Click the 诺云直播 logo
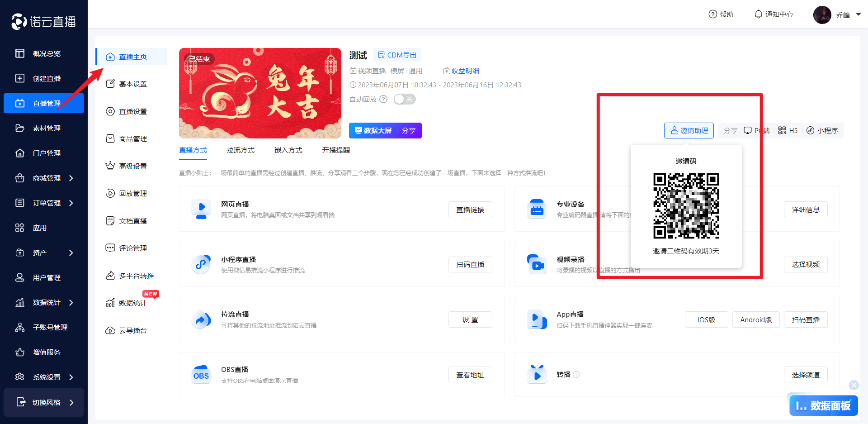This screenshot has width=868, height=424. (43, 21)
